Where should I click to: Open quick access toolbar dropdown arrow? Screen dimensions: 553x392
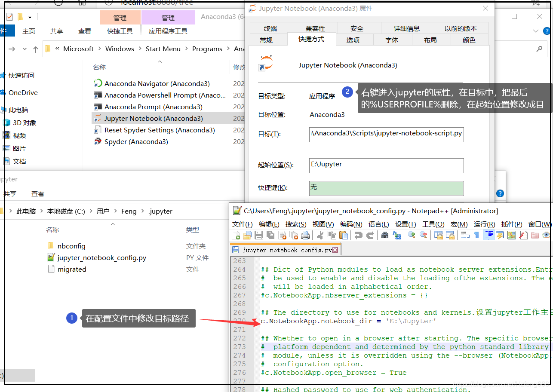(30, 17)
